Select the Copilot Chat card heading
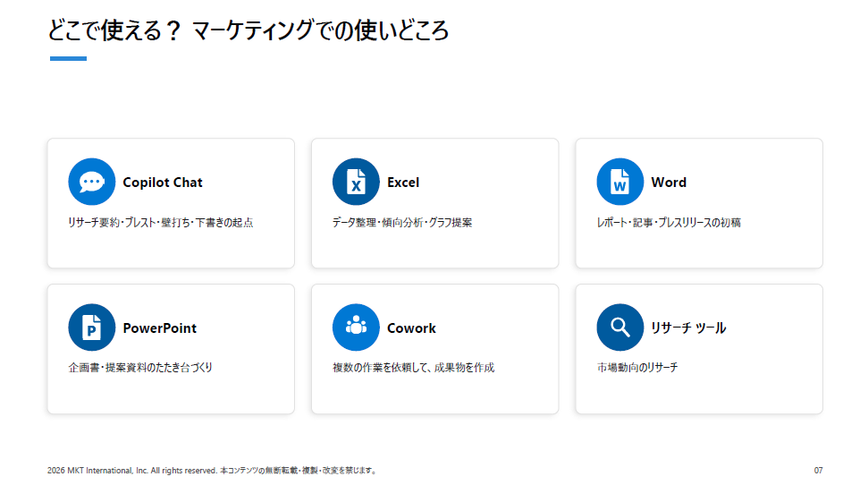 [163, 183]
